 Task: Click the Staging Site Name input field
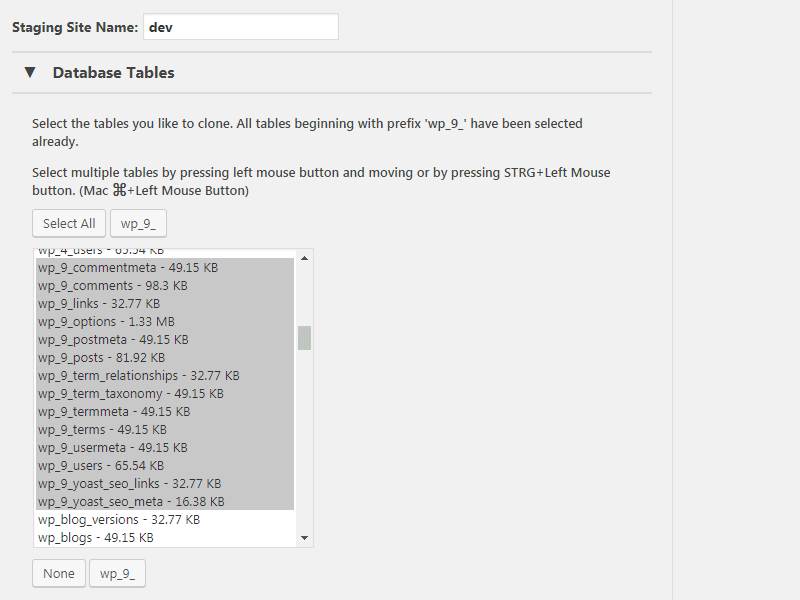pos(241,27)
